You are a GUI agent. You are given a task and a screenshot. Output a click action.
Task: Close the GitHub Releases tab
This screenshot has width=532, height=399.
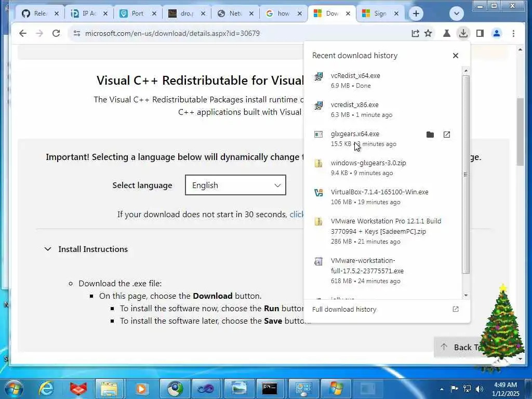click(57, 14)
